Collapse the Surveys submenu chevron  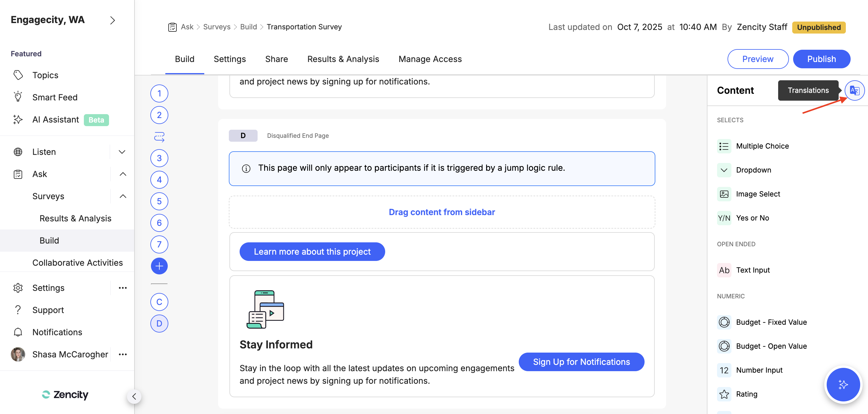123,196
